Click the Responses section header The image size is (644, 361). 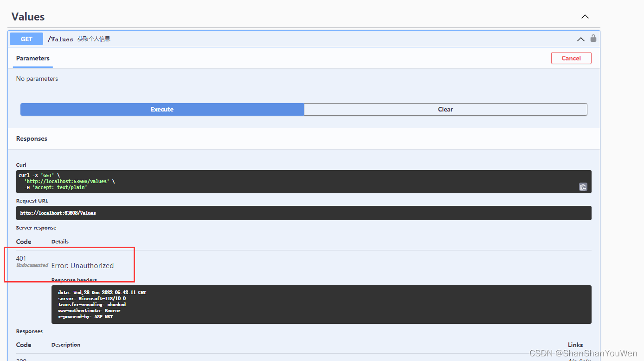31,138
